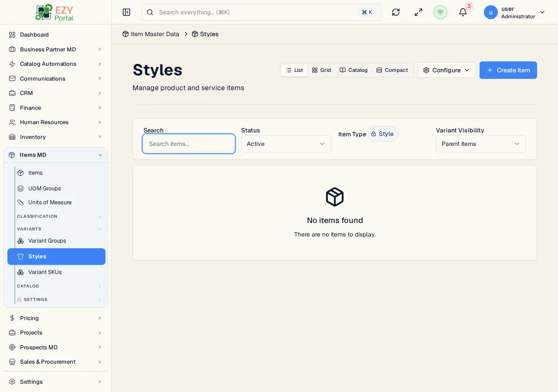Open the Configure dropdown

pos(446,70)
